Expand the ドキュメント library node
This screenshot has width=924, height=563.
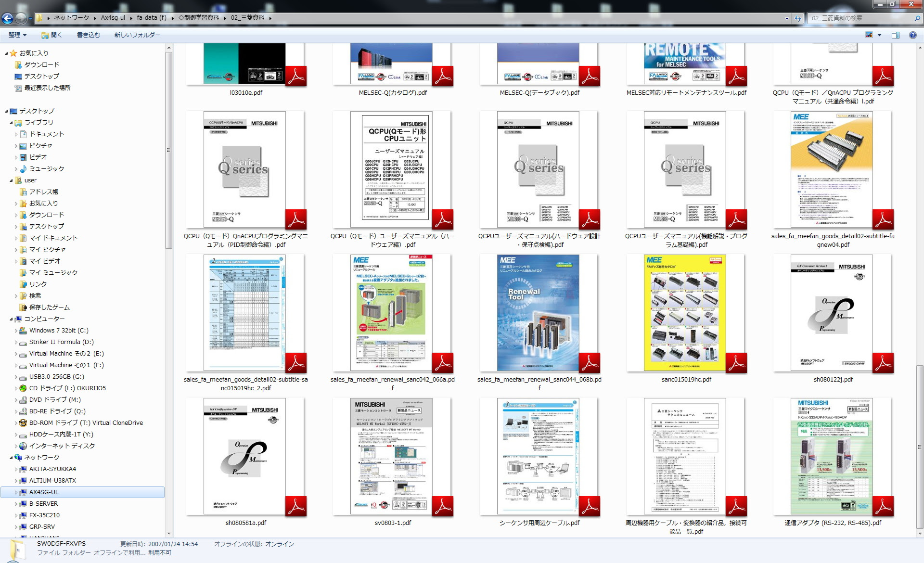[x=16, y=134]
